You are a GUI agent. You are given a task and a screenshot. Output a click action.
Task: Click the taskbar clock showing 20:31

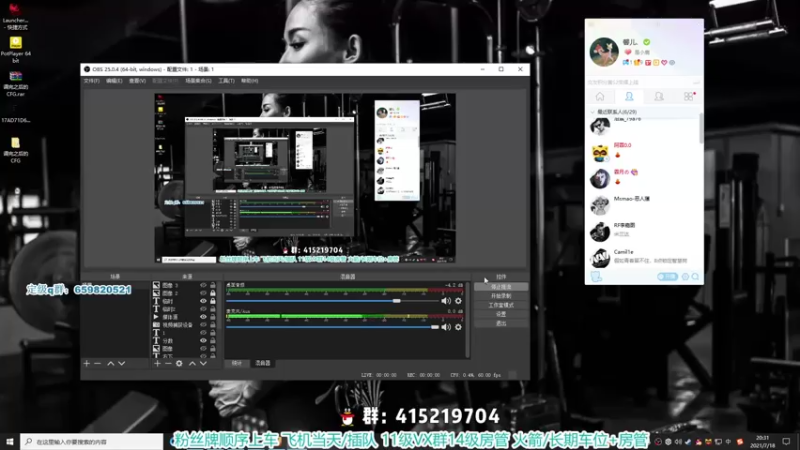pos(762,441)
